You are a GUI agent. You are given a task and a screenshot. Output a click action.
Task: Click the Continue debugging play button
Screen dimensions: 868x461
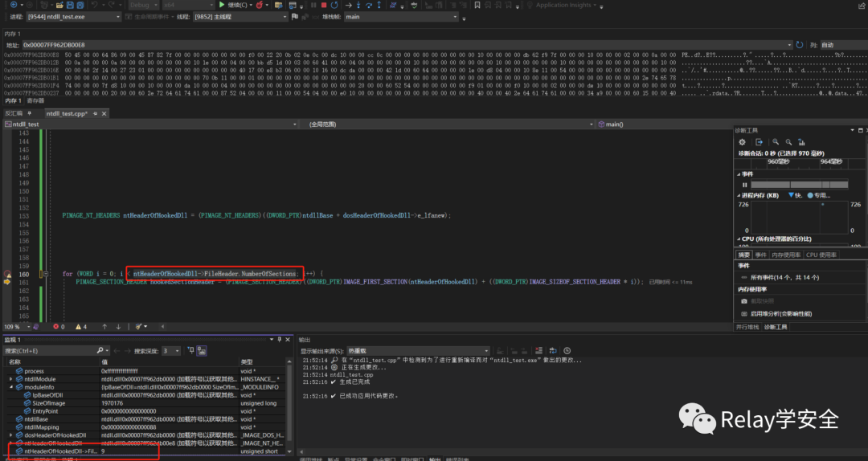(222, 5)
